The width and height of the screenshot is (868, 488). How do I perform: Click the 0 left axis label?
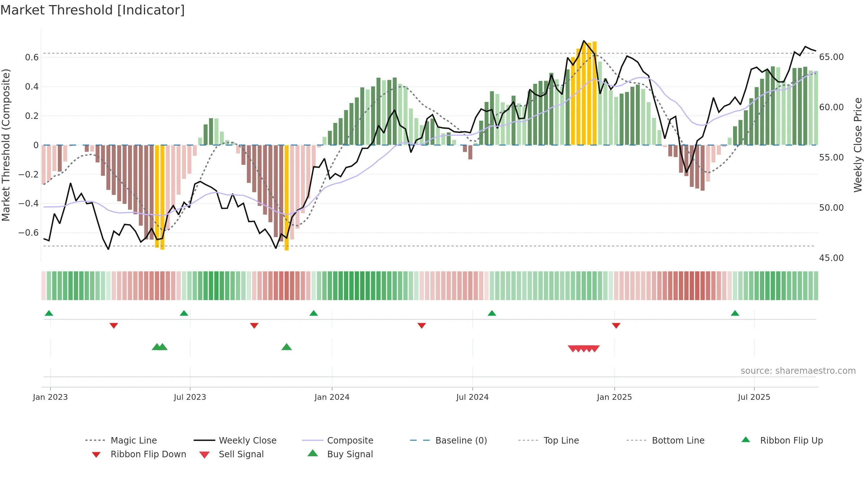pyautogui.click(x=36, y=145)
